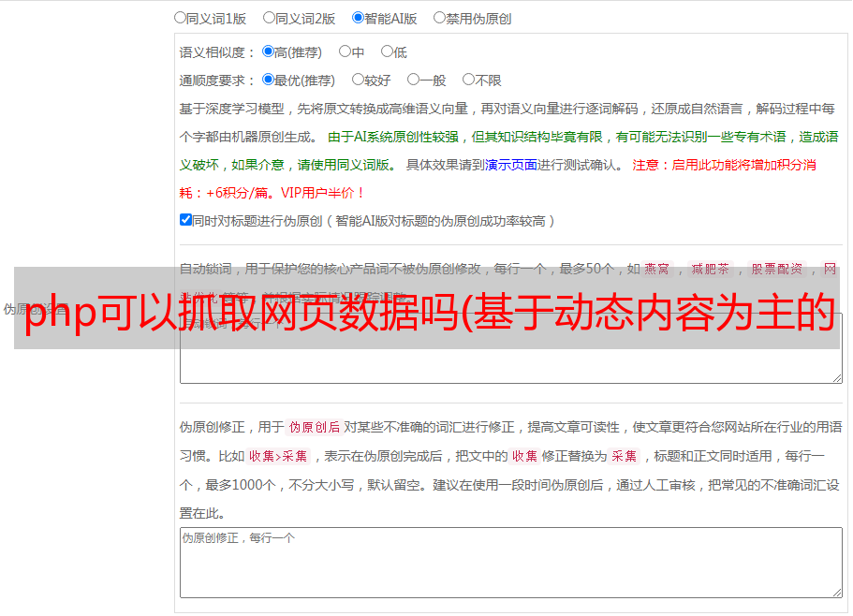Screen dimensions: 853x616
Task: Set 通顺度要求 to 一般
Action: 413,80
